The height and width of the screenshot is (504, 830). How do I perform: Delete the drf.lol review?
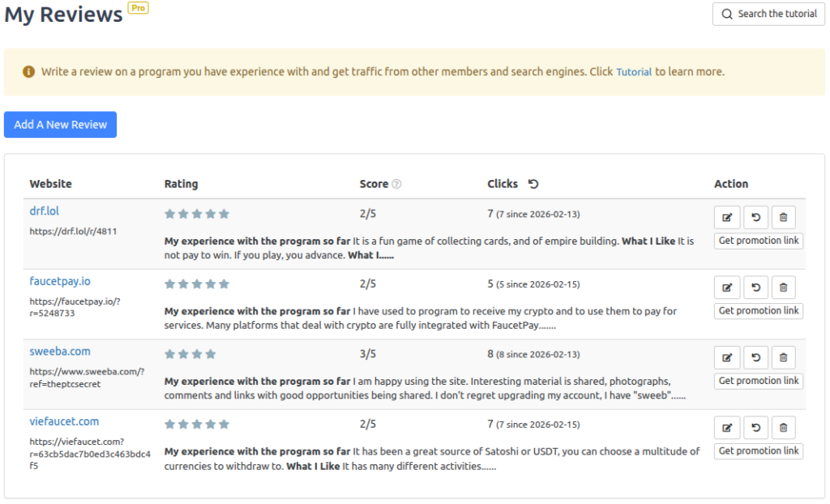[783, 217]
